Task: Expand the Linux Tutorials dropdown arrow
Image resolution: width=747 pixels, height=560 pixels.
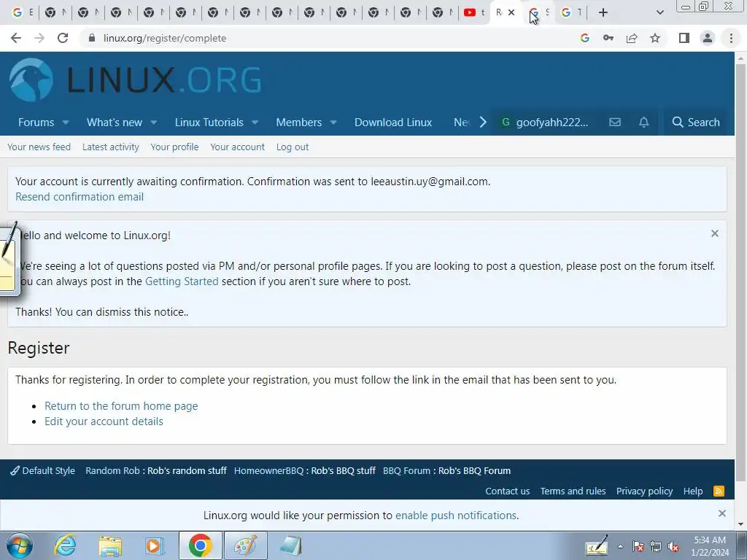Action: point(255,122)
